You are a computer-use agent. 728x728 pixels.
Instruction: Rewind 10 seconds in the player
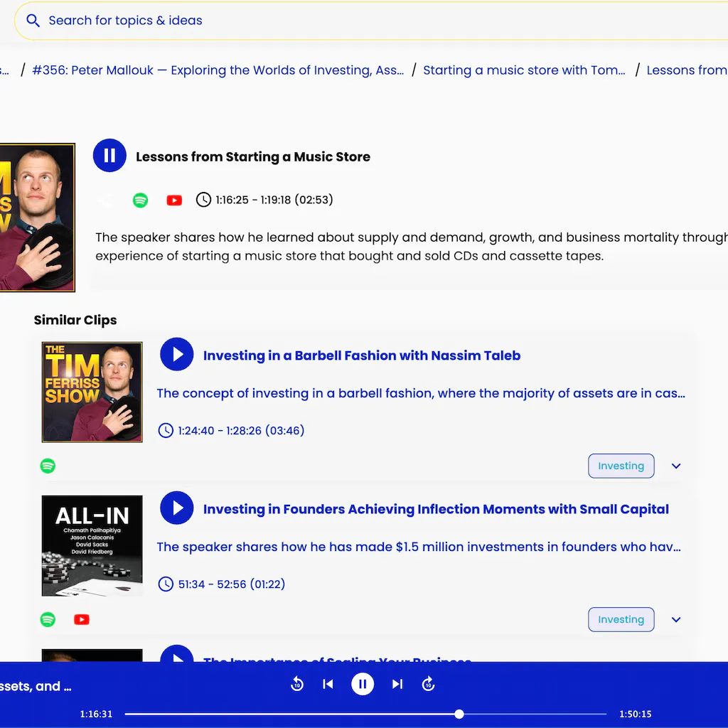click(297, 684)
